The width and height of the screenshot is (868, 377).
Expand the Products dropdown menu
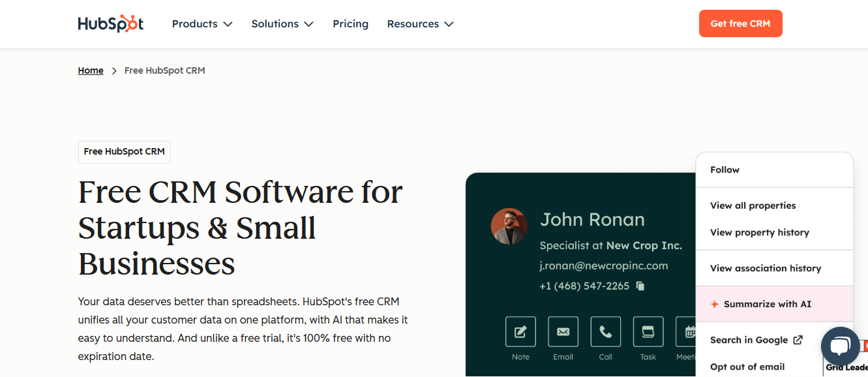202,23
